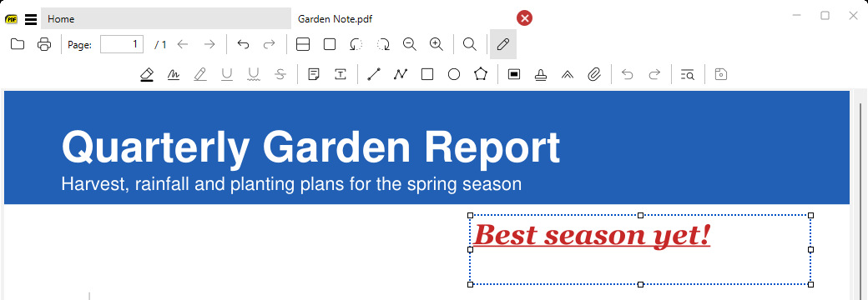Select fit-page single square icon
868x300 pixels.
pos(330,45)
